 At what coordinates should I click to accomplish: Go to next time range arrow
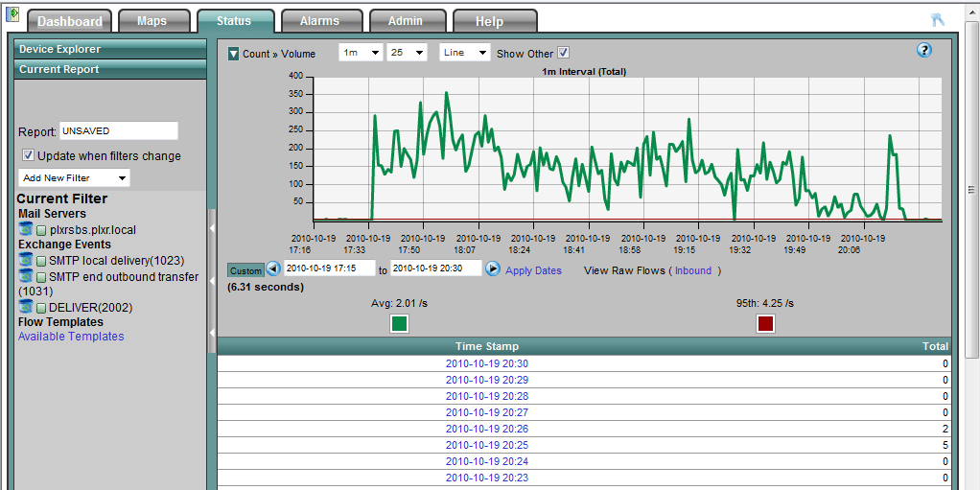[493, 269]
